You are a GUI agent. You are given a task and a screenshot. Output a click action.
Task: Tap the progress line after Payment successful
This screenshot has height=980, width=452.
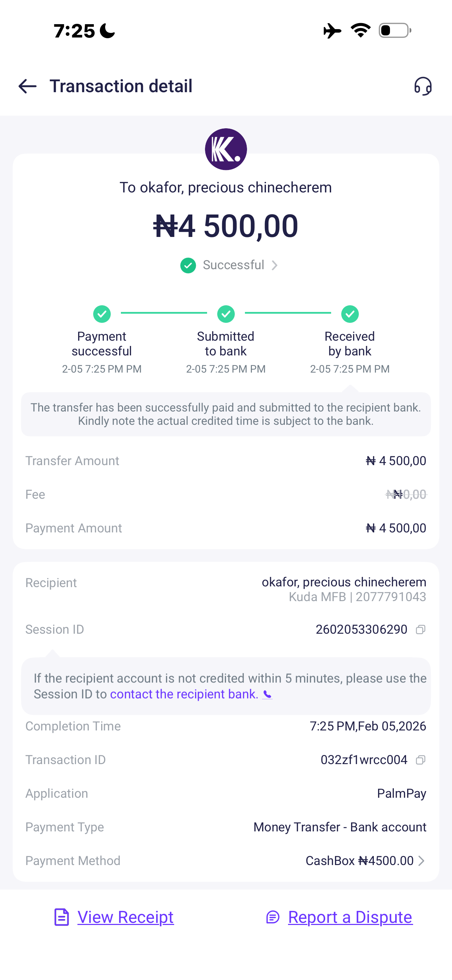[x=164, y=313]
